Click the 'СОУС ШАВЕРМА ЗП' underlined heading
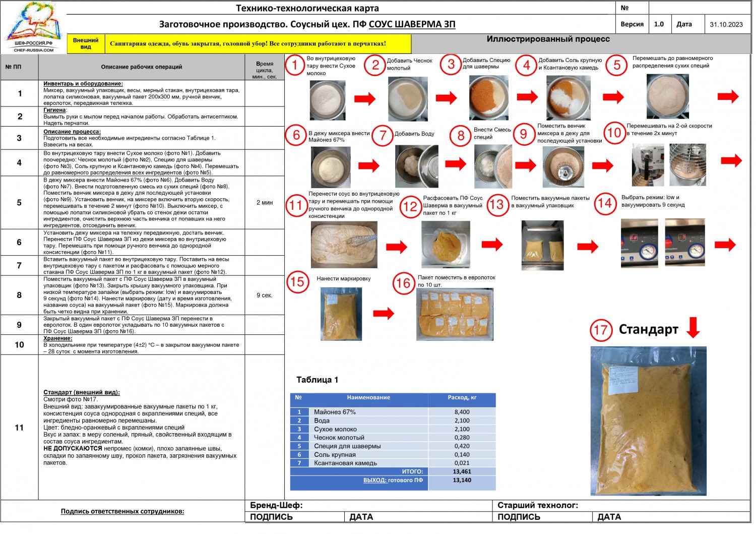The height and width of the screenshot is (534, 756). (412, 24)
